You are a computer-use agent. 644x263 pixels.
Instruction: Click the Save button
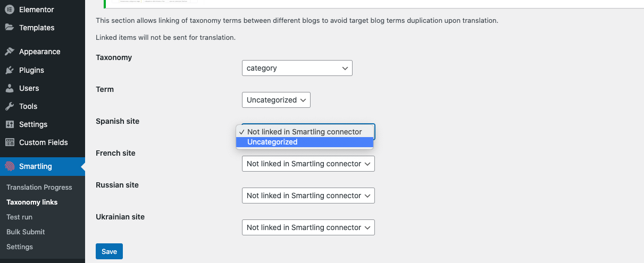coord(109,251)
